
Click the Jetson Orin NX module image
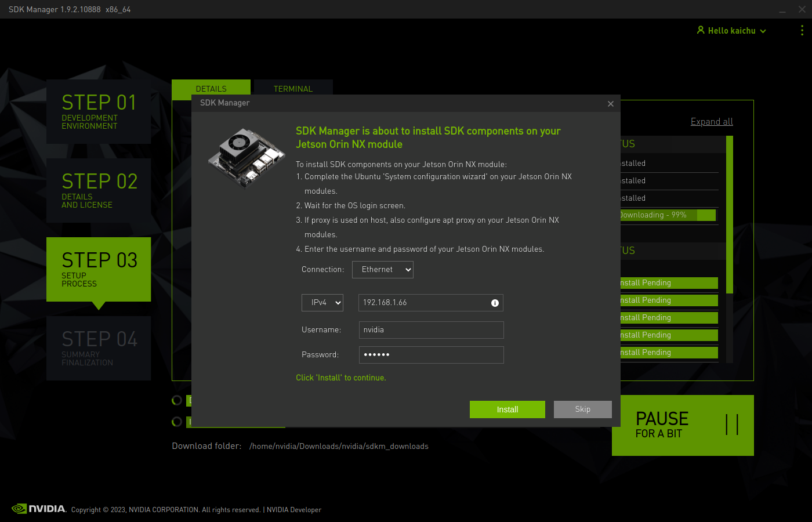[246, 158]
